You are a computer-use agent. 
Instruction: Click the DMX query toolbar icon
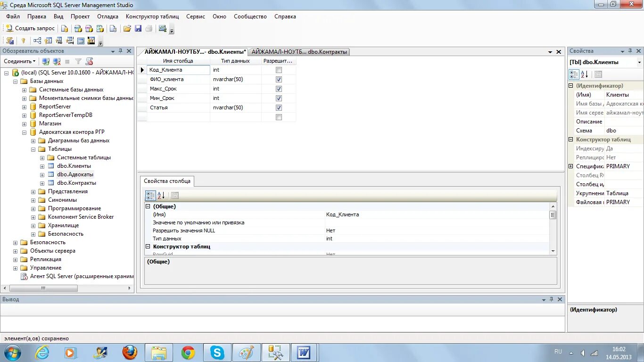(x=89, y=28)
